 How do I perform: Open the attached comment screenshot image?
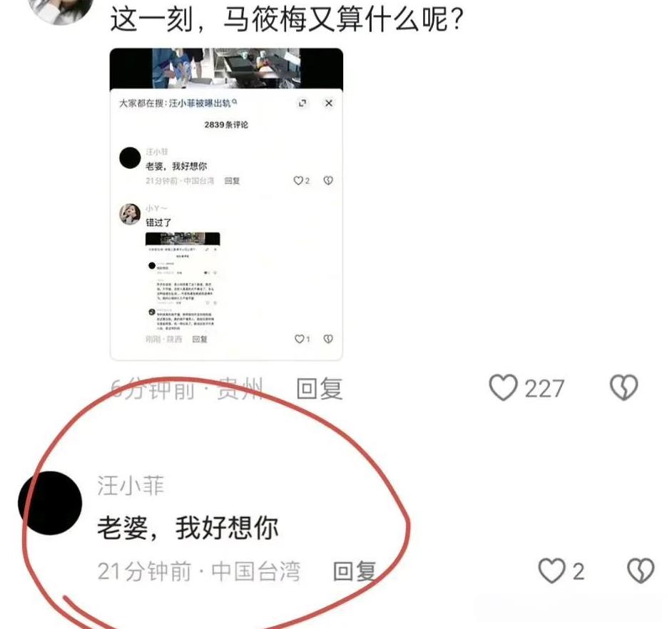point(226,204)
